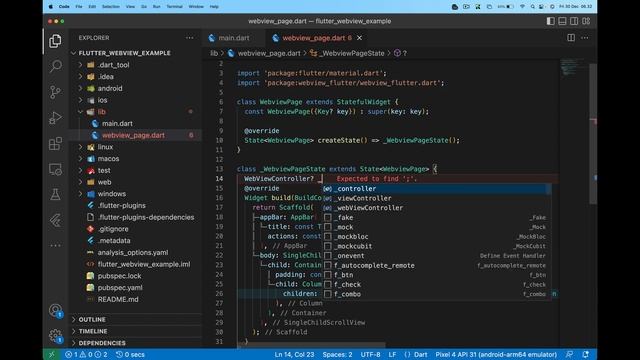Change encoding via UTF-8 status item

pos(370,354)
